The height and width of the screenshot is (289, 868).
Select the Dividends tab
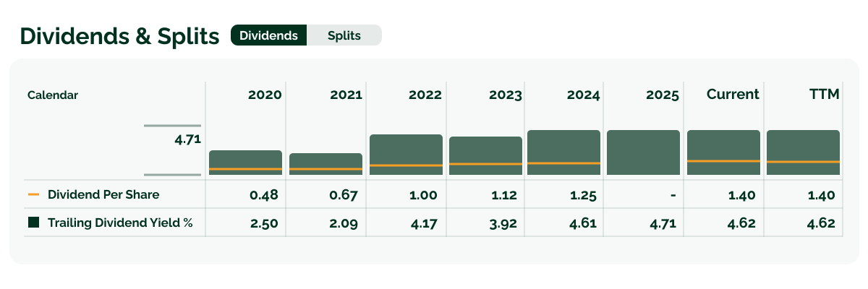269,35
